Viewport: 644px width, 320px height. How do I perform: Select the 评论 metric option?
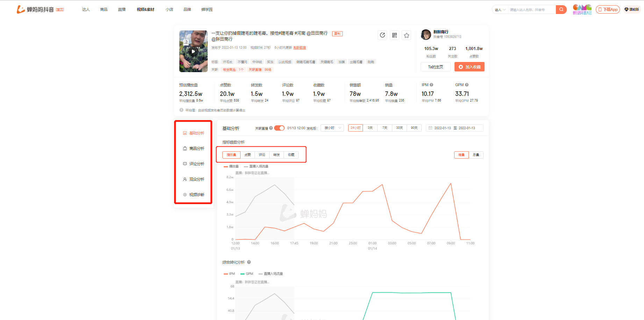[x=262, y=155]
